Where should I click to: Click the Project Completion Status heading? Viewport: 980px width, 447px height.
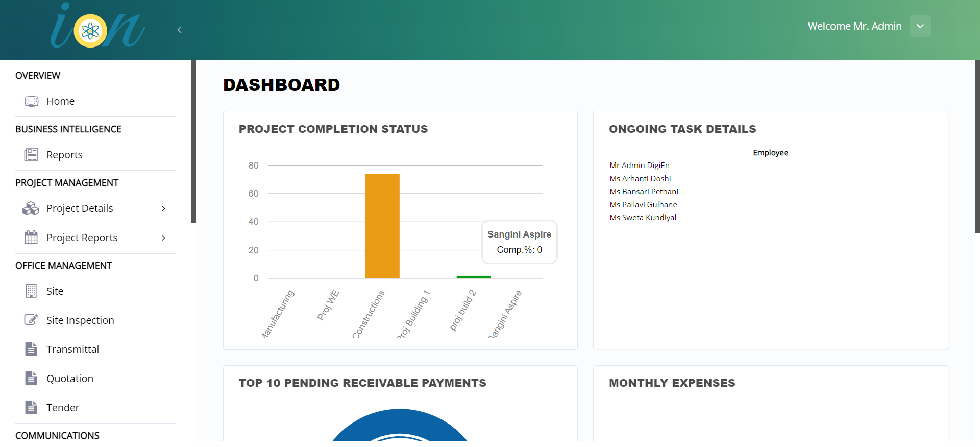pyautogui.click(x=333, y=129)
